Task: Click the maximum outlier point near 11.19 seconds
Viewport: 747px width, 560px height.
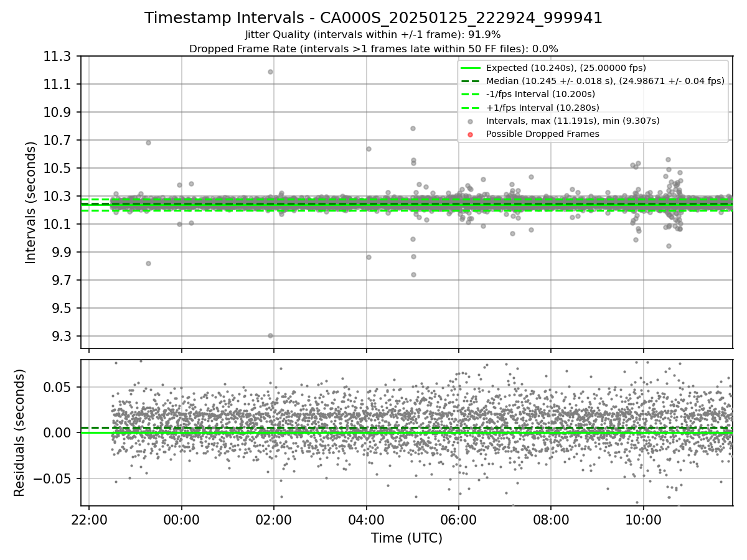Action: [270, 72]
